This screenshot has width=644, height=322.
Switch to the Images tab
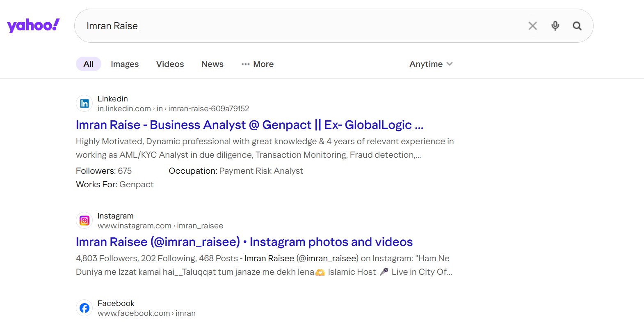click(x=125, y=64)
